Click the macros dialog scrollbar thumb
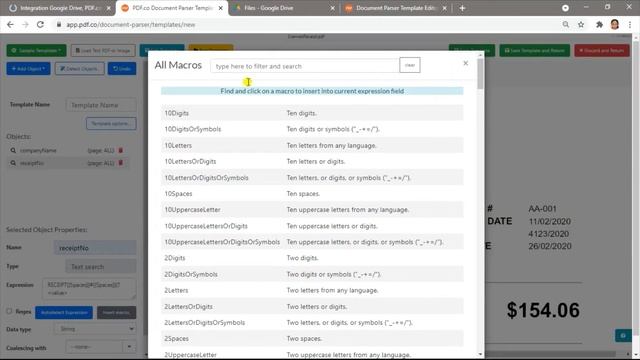640x360 pixels. click(480, 73)
